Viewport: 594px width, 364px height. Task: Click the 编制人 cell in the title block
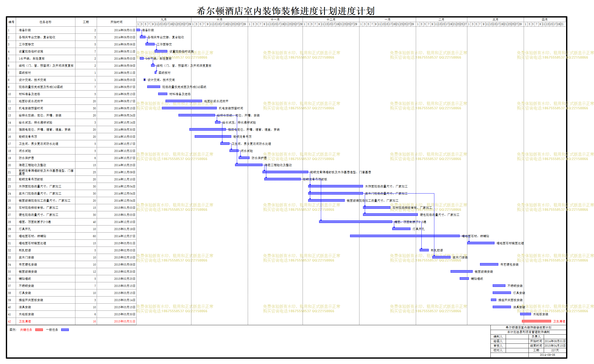coord(498,337)
